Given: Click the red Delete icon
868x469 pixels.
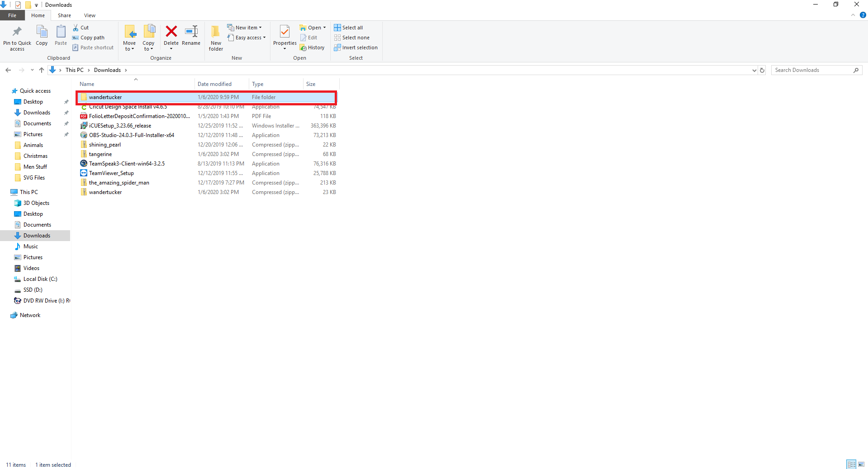Looking at the screenshot, I should tap(171, 31).
